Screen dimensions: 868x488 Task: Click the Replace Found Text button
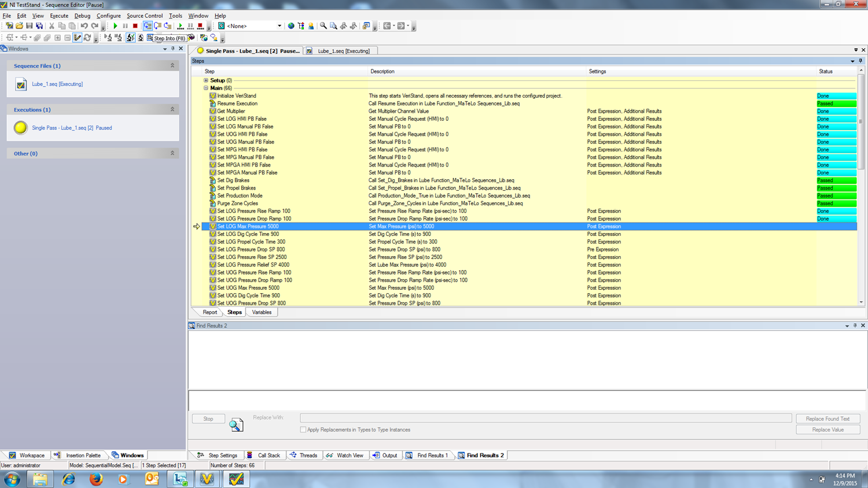(827, 419)
